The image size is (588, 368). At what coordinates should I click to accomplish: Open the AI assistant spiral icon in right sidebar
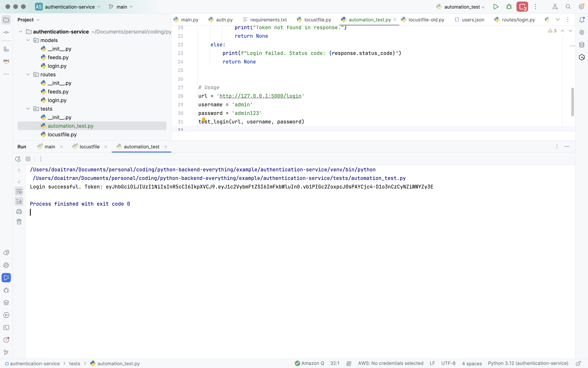[x=582, y=32]
